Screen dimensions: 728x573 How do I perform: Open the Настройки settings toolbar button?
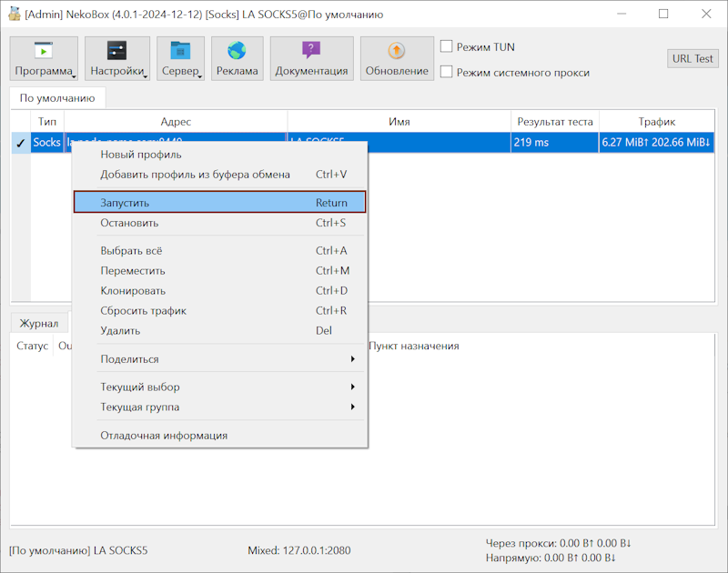point(117,59)
